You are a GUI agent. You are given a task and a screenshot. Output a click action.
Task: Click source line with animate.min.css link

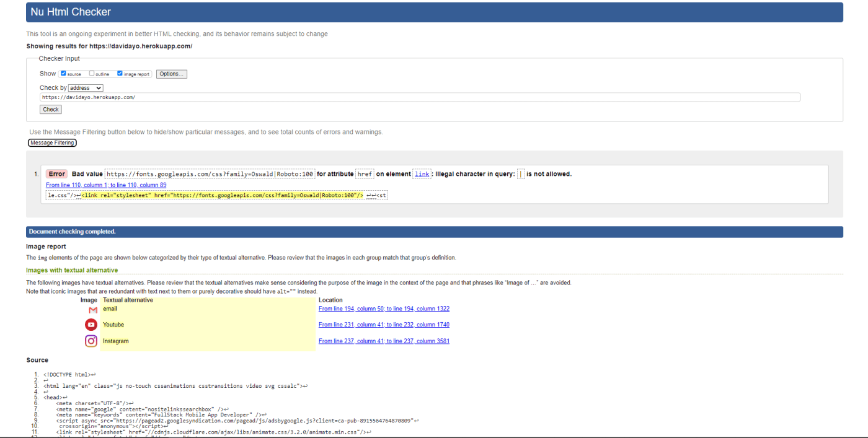tap(214, 432)
